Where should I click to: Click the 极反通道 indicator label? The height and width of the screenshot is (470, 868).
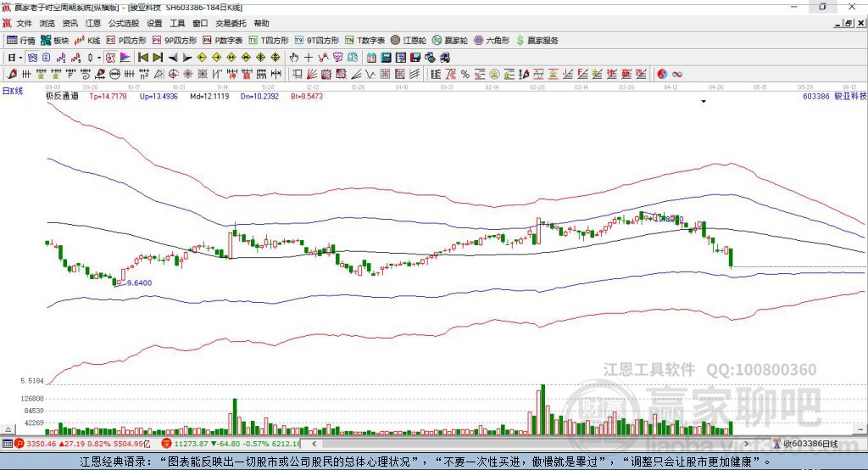pos(62,97)
